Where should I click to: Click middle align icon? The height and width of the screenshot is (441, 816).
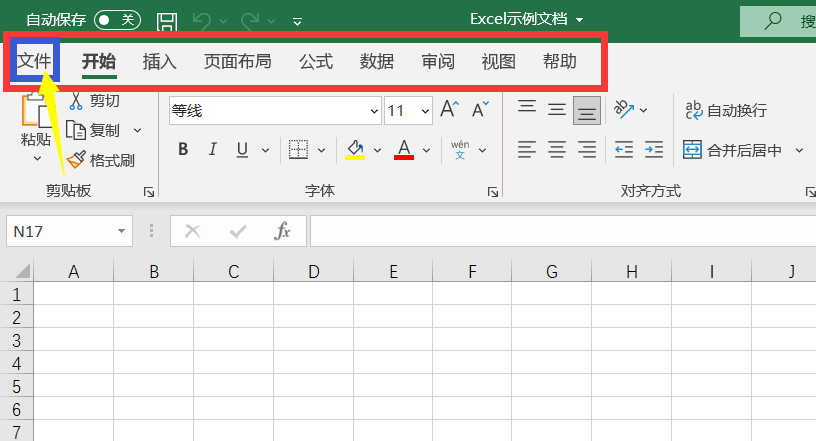[x=557, y=109]
